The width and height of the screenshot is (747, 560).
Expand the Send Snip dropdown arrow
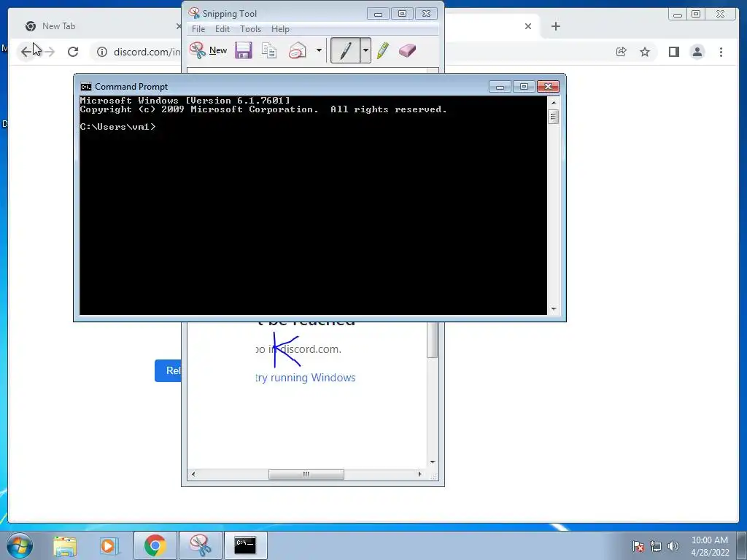pos(319,50)
